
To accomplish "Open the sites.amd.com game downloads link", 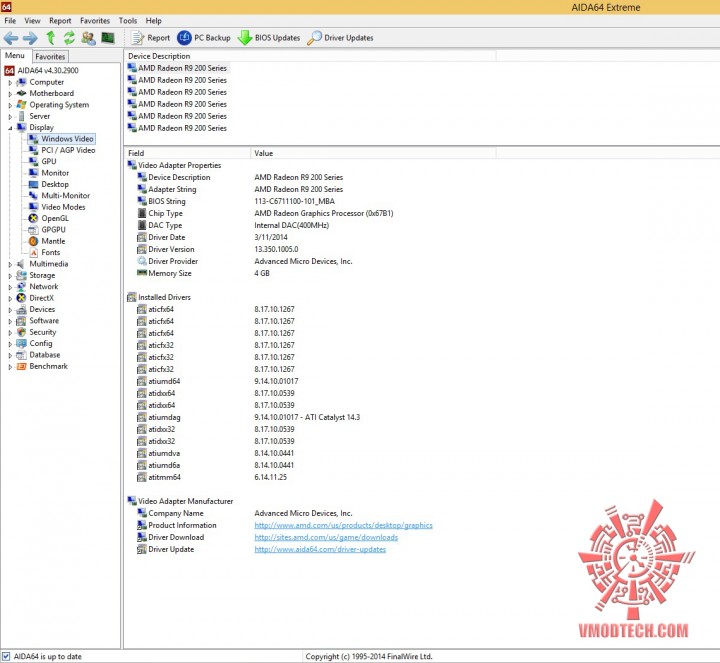I will point(326,537).
